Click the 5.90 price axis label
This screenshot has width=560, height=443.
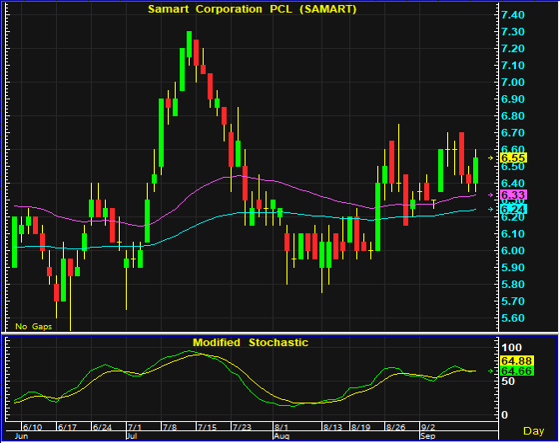513,267
